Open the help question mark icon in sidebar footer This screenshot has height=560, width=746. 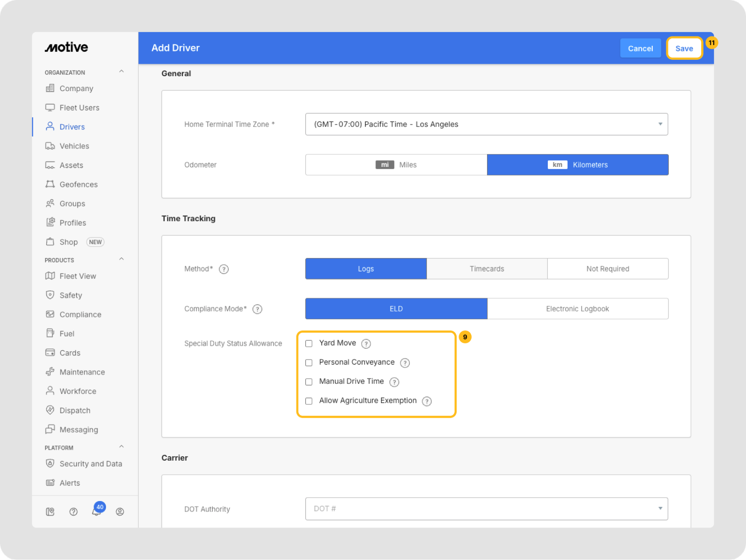coord(74,511)
